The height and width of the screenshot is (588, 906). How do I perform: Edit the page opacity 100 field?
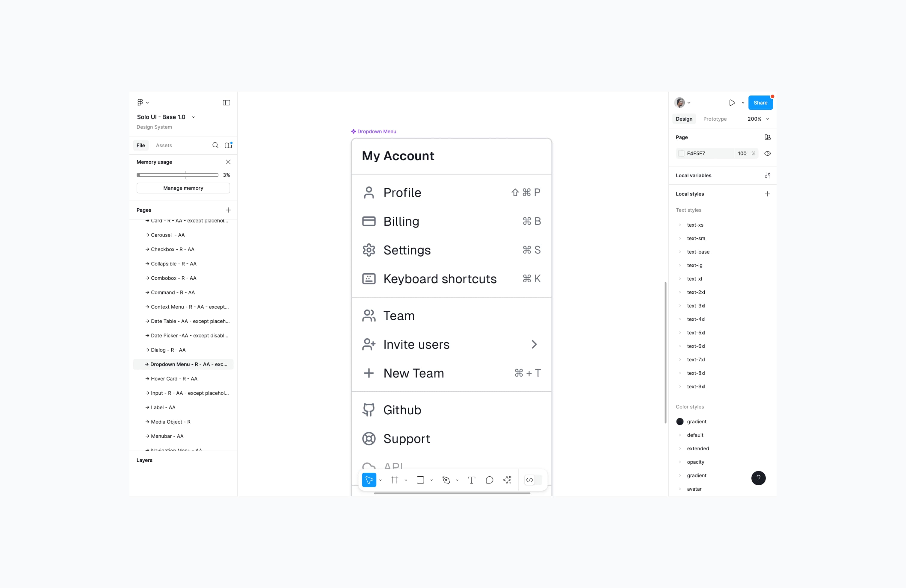point(742,154)
